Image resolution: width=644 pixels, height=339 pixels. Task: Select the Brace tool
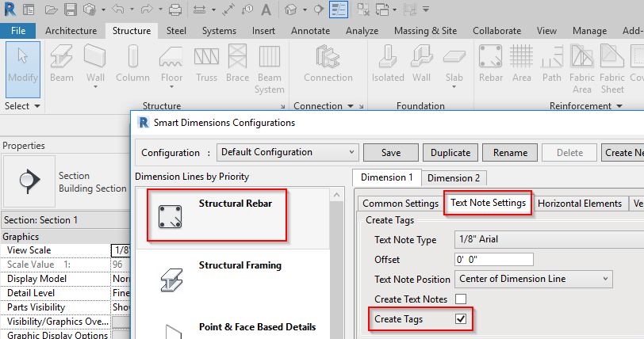click(237, 63)
